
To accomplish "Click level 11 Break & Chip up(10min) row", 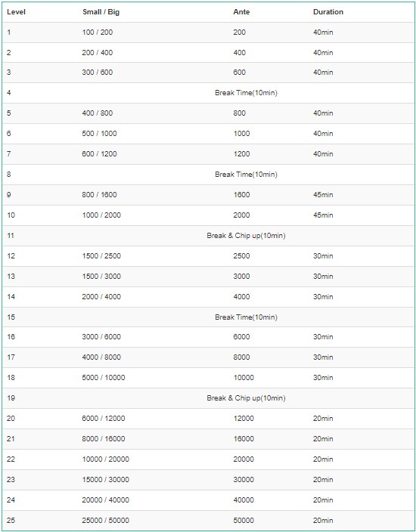I will (x=209, y=236).
